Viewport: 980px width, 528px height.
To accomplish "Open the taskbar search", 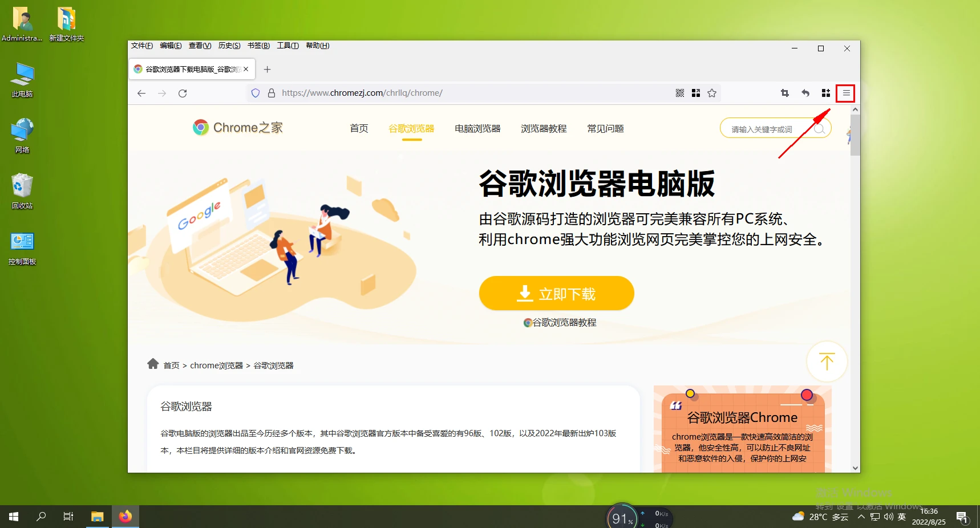I will [x=41, y=517].
